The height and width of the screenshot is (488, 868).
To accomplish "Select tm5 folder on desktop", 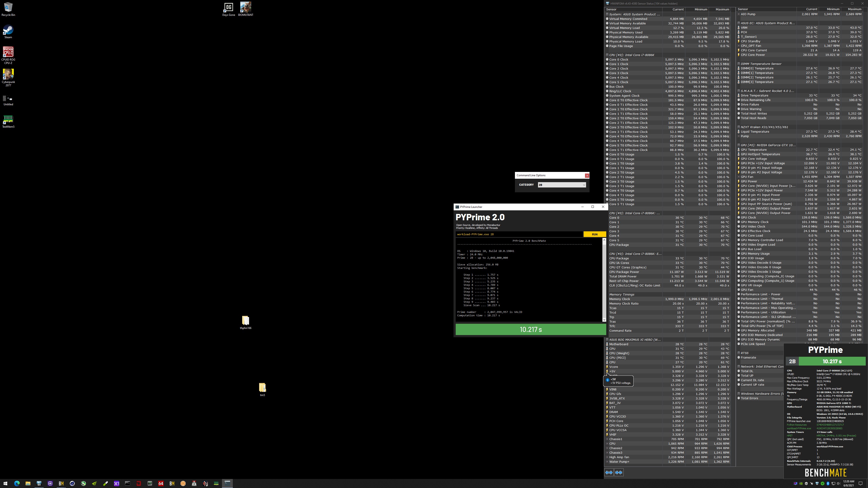I will point(262,389).
